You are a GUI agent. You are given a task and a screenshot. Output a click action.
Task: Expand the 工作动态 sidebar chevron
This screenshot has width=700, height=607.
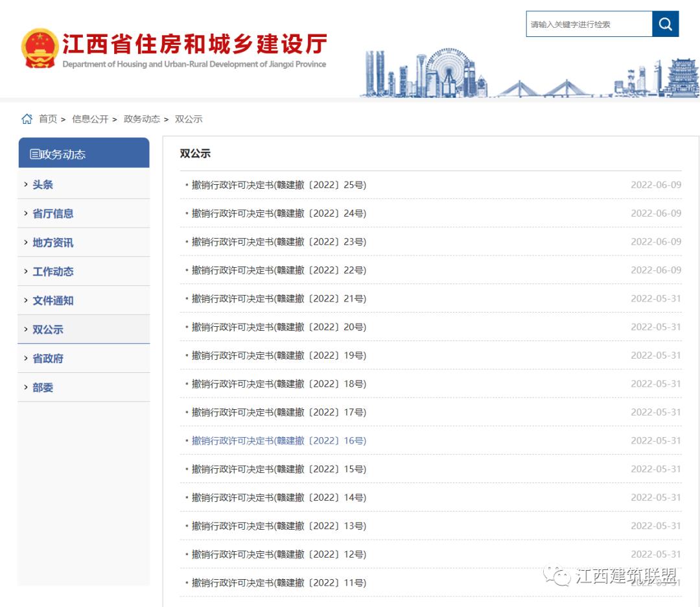[x=26, y=271]
